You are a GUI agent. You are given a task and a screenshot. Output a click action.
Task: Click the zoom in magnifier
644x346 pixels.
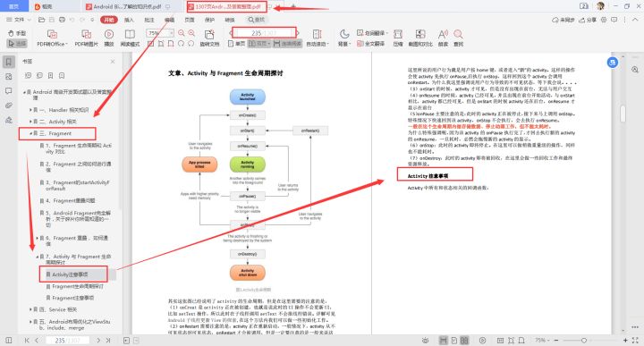click(191, 33)
